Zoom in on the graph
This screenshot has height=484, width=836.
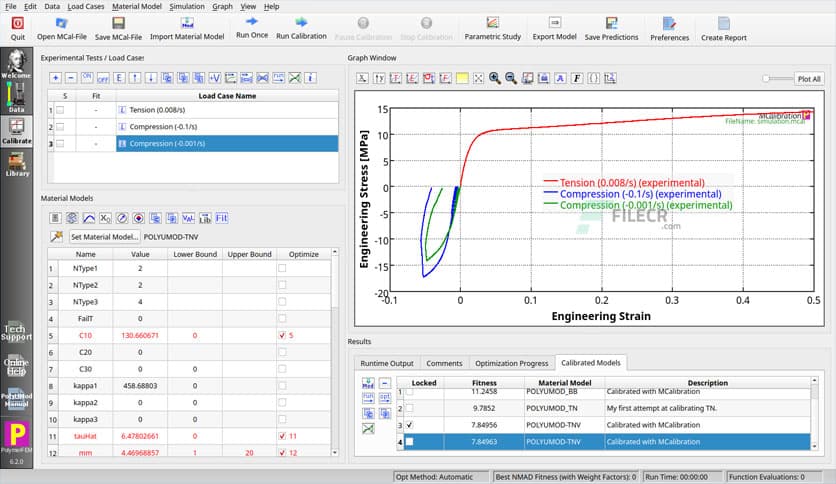pyautogui.click(x=495, y=78)
